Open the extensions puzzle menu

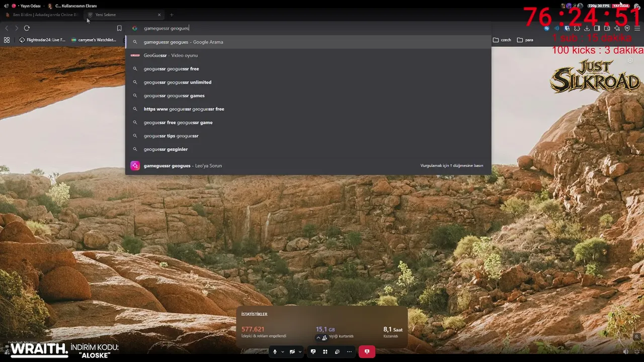pos(577,28)
